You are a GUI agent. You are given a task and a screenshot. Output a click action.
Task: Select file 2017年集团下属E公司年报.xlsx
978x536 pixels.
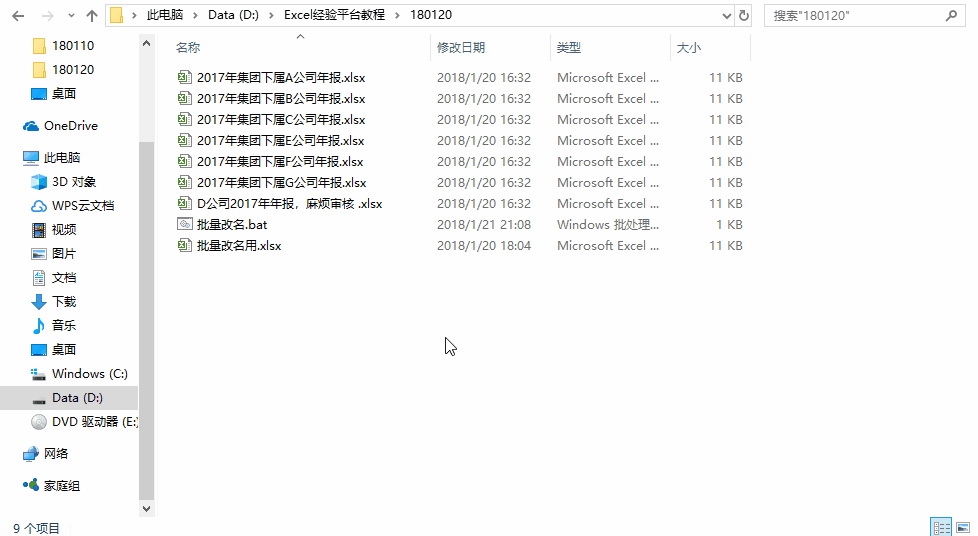(x=280, y=140)
